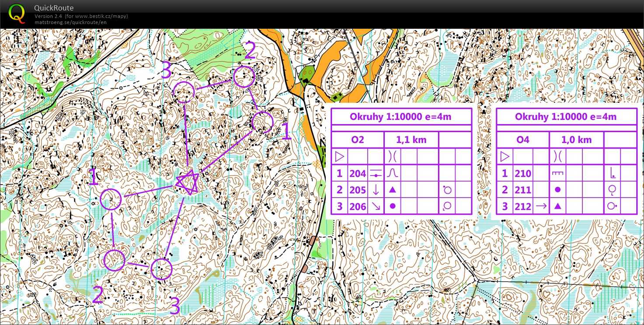644x325 pixels.
Task: Select the purple start triangle on the map
Action: [x=188, y=183]
